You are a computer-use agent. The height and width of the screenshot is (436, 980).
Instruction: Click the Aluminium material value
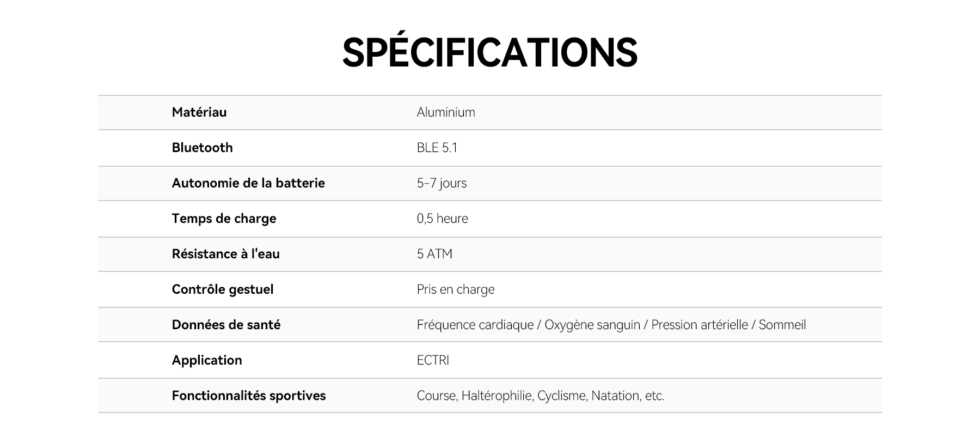pyautogui.click(x=446, y=112)
